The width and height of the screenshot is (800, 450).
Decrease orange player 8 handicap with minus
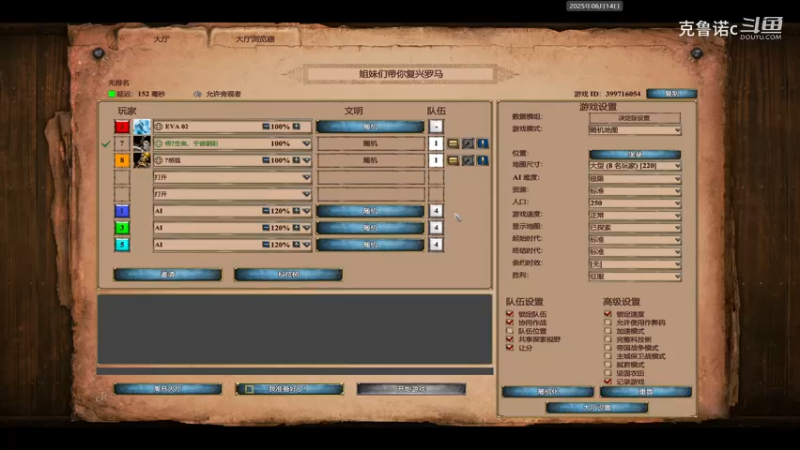pyautogui.click(x=266, y=160)
